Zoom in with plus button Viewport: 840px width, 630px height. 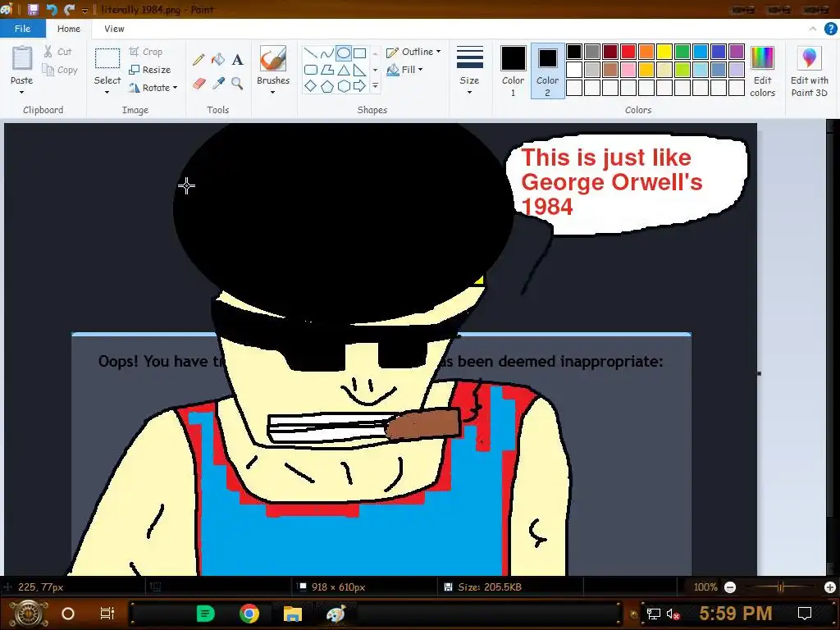click(830, 587)
